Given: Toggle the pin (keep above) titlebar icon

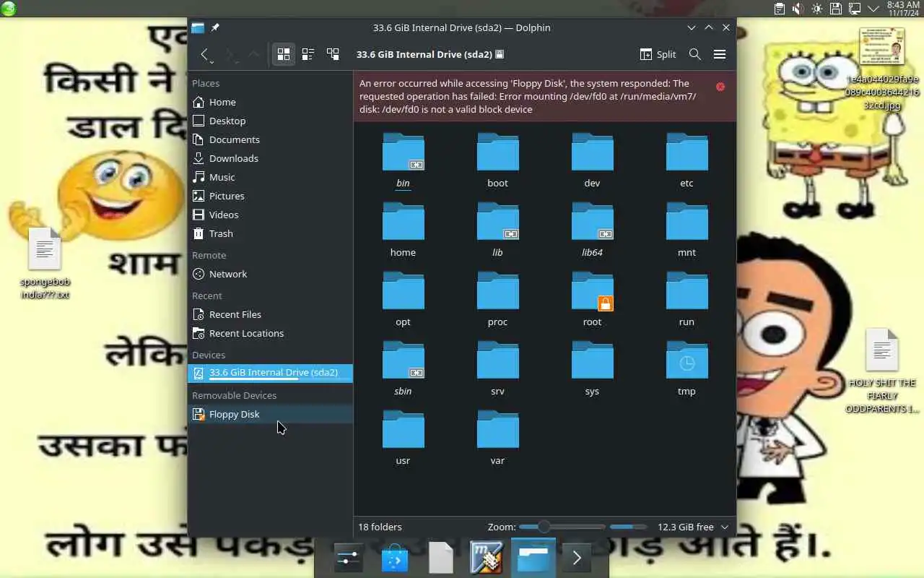Looking at the screenshot, I should tap(215, 27).
